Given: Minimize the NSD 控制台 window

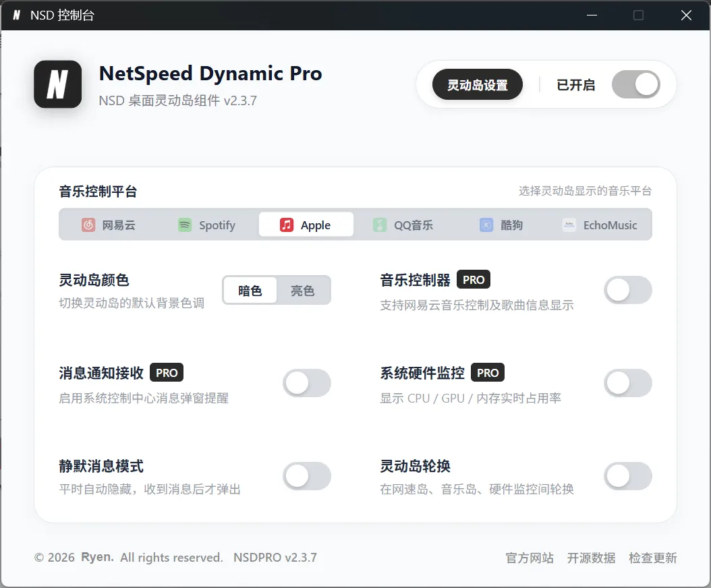Looking at the screenshot, I should pos(592,16).
